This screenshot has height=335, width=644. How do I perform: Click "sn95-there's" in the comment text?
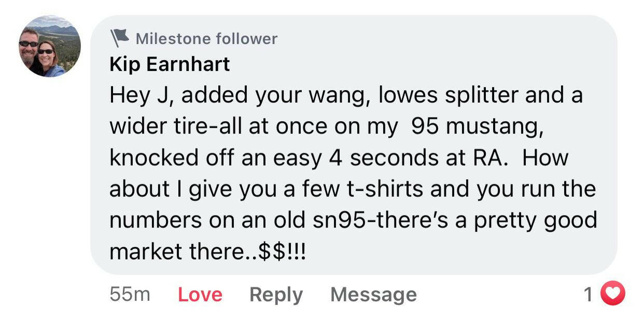click(x=371, y=221)
